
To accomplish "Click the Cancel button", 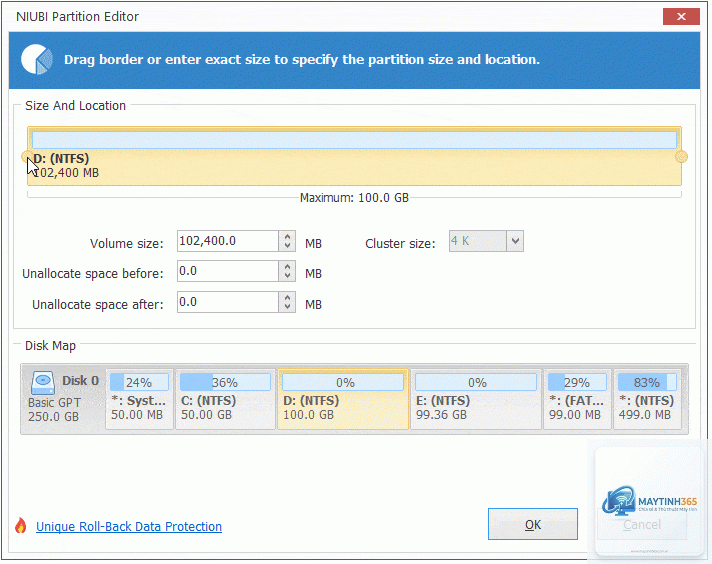I will (x=642, y=524).
